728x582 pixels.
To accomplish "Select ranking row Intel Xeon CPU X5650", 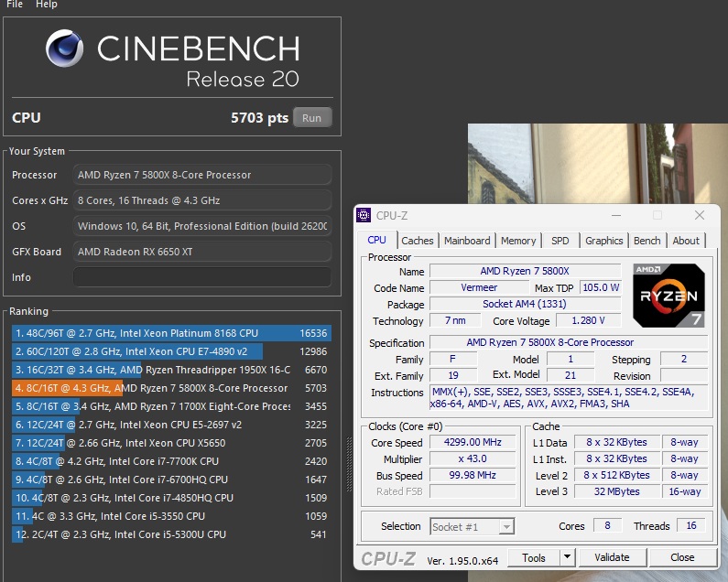I will tap(171, 443).
